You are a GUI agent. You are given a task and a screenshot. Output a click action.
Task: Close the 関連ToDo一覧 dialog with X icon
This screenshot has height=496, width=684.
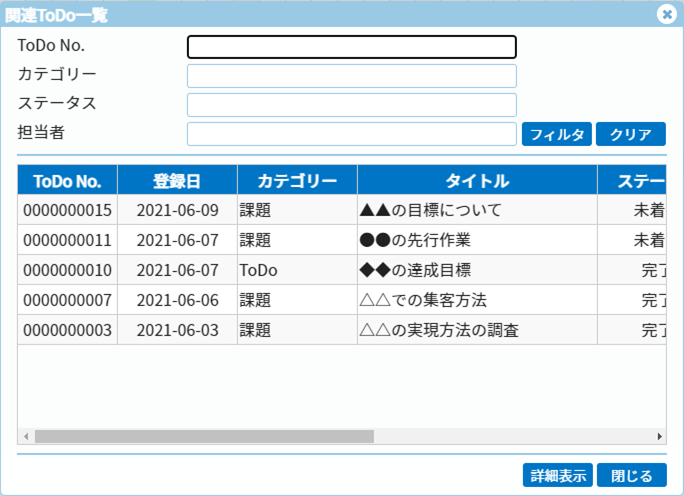(666, 14)
